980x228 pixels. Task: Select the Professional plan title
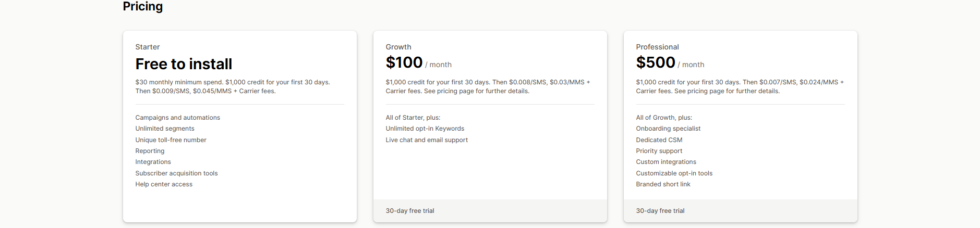657,47
